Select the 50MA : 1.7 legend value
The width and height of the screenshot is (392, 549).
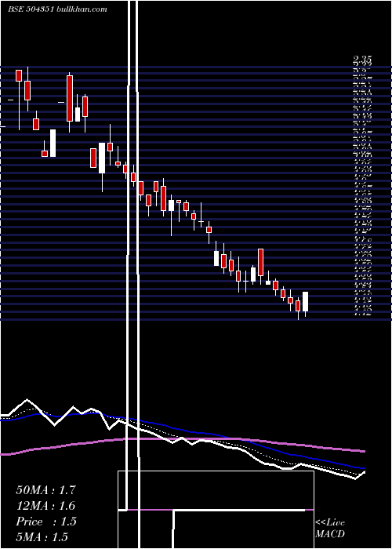(x=45, y=490)
